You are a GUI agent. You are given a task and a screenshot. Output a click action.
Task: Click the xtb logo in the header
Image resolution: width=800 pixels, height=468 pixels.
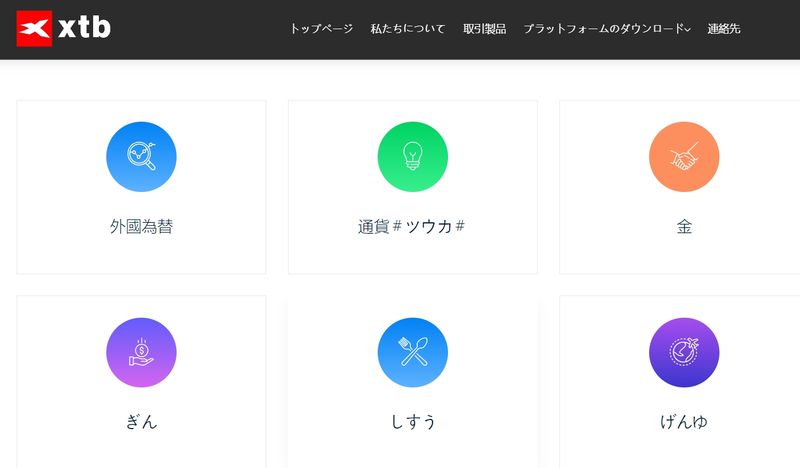64,29
